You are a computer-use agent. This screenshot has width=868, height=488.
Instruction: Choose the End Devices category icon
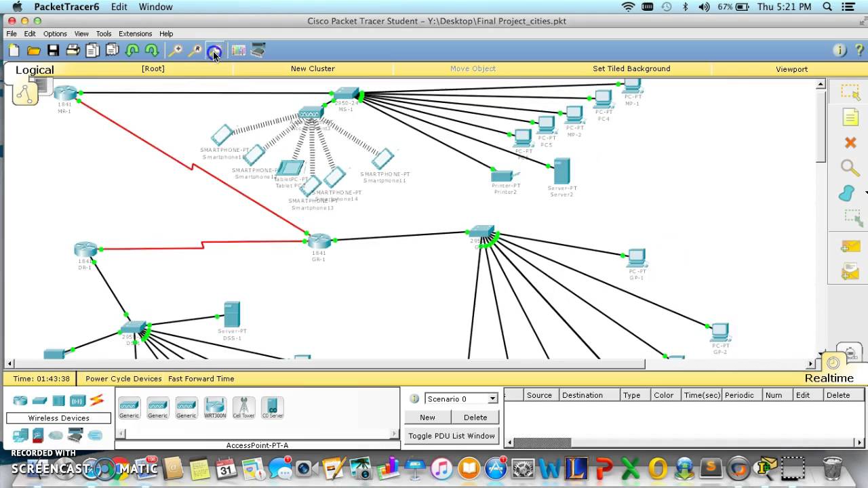[20, 435]
